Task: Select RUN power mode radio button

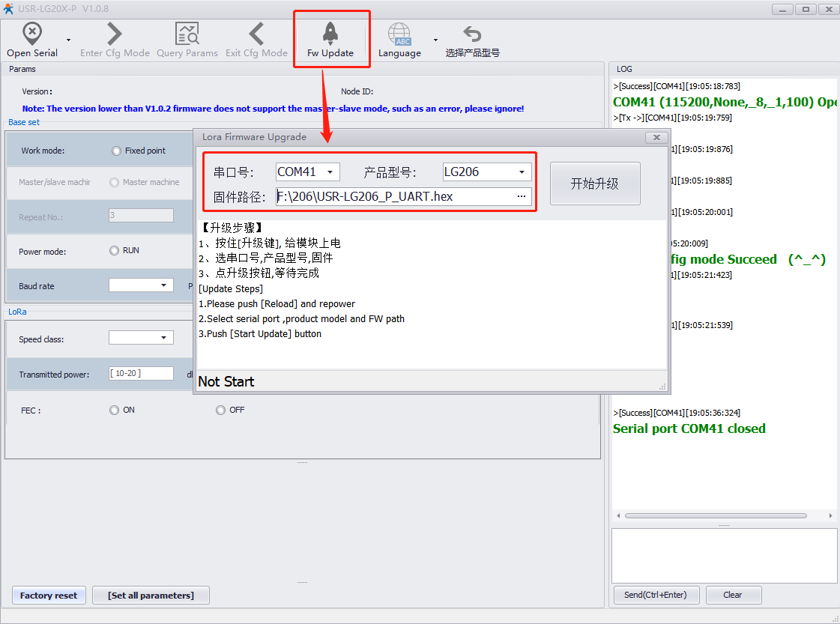Action: click(x=115, y=250)
